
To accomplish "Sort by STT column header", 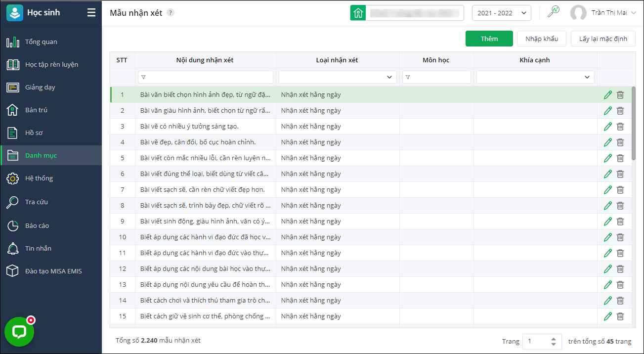I will click(122, 60).
